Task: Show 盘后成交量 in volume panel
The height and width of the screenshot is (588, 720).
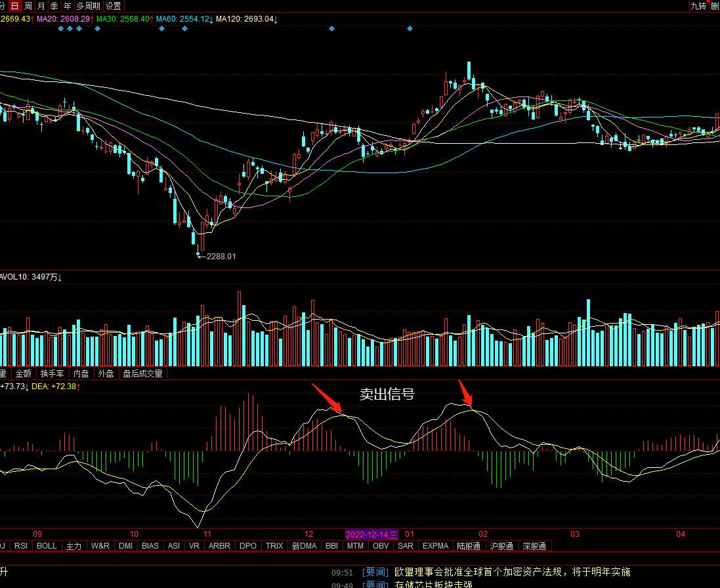Action: tap(142, 373)
